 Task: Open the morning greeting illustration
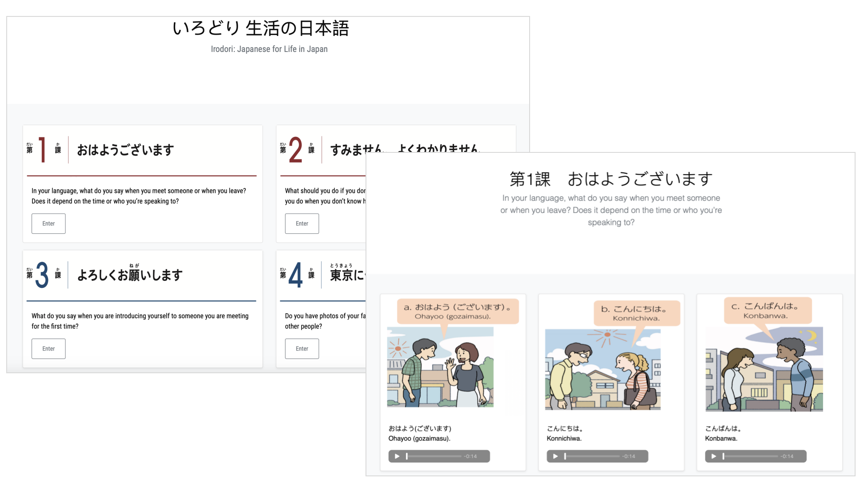[x=440, y=367]
